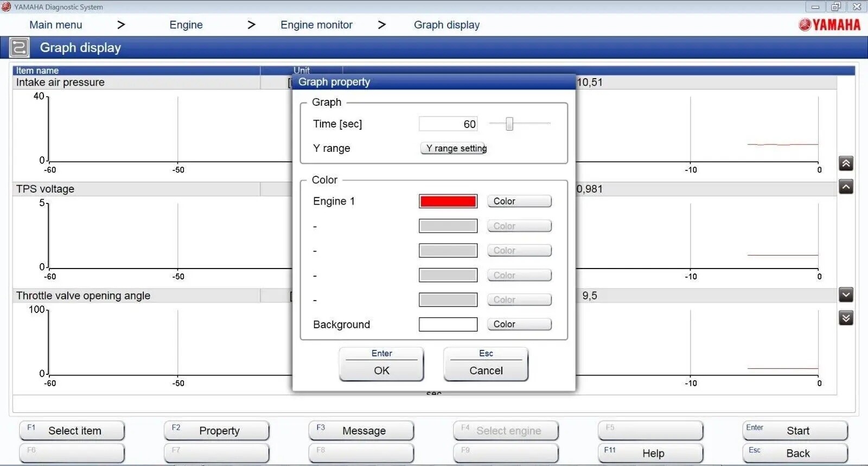The width and height of the screenshot is (868, 466).
Task: Restore the window with the title bar button
Action: [836, 7]
